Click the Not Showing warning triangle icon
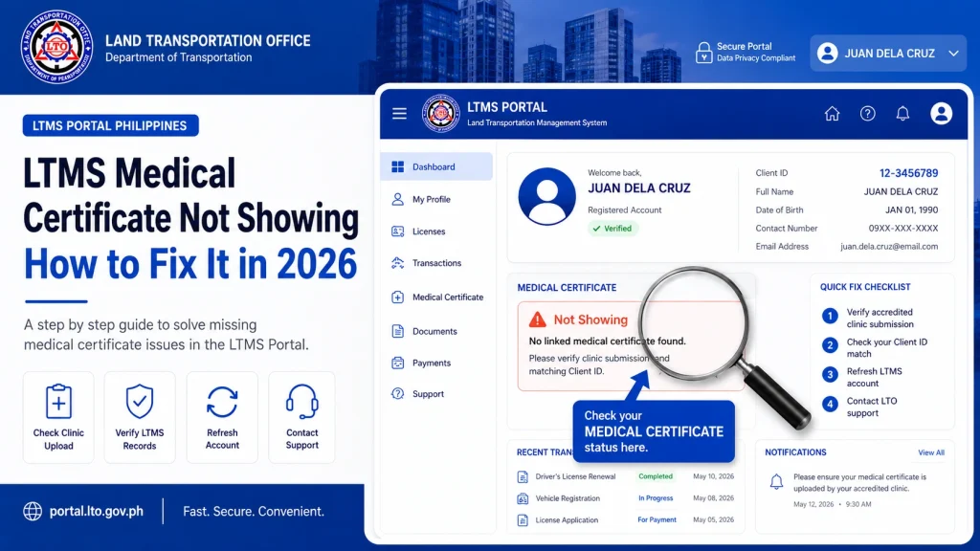 [538, 320]
